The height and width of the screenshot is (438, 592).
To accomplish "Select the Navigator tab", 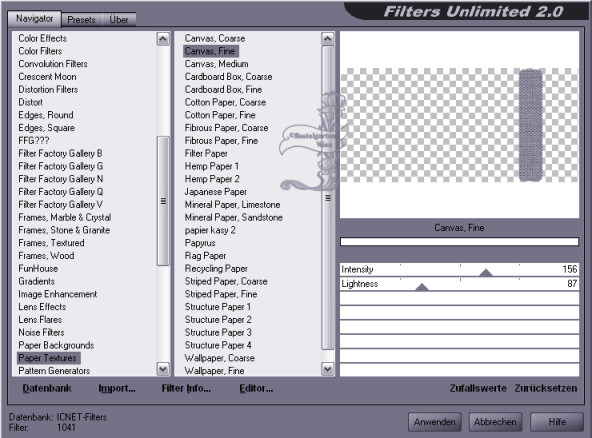I will tap(34, 19).
